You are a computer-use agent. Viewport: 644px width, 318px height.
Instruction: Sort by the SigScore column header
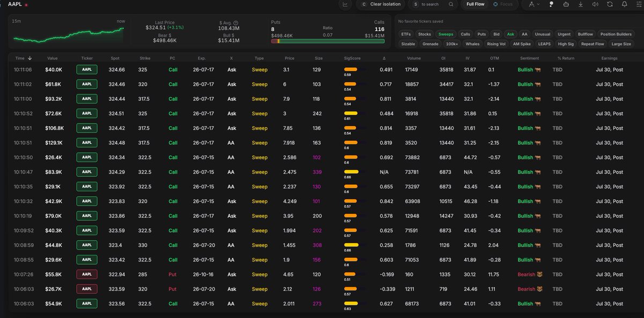tap(353, 58)
